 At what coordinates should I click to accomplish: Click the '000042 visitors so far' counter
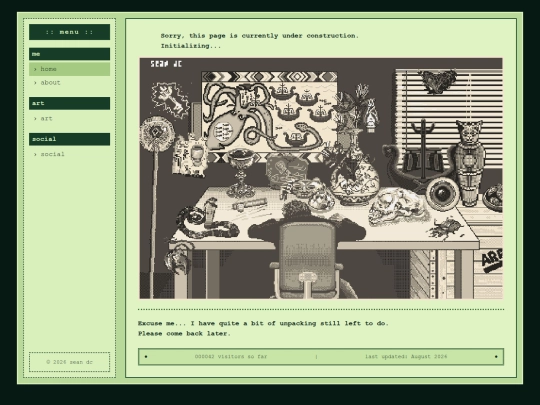pos(231,356)
